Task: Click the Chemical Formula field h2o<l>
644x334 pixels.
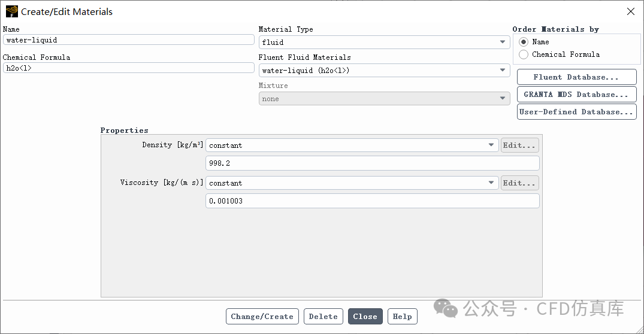Action: pos(129,68)
